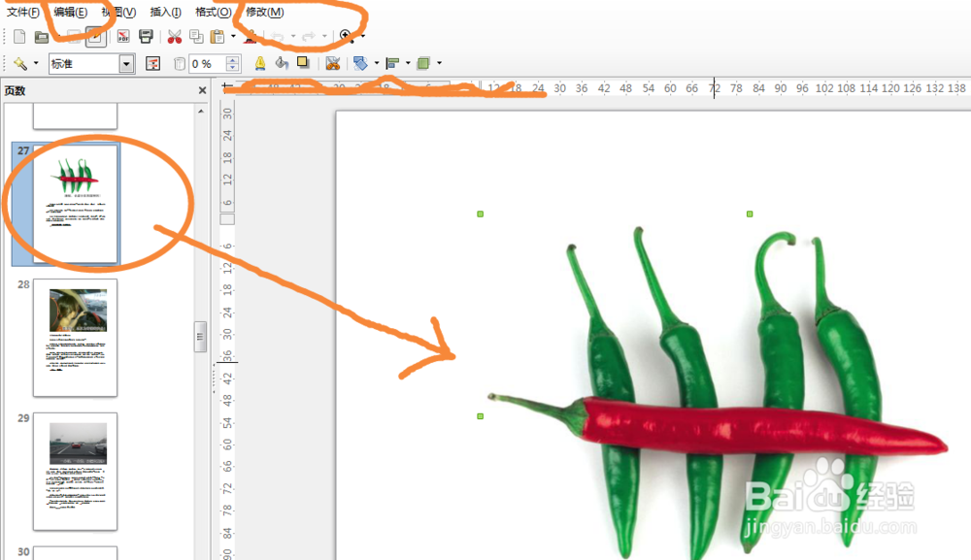Click the 72 mark on horizontal ruler
This screenshot has height=560, width=971.
(714, 88)
